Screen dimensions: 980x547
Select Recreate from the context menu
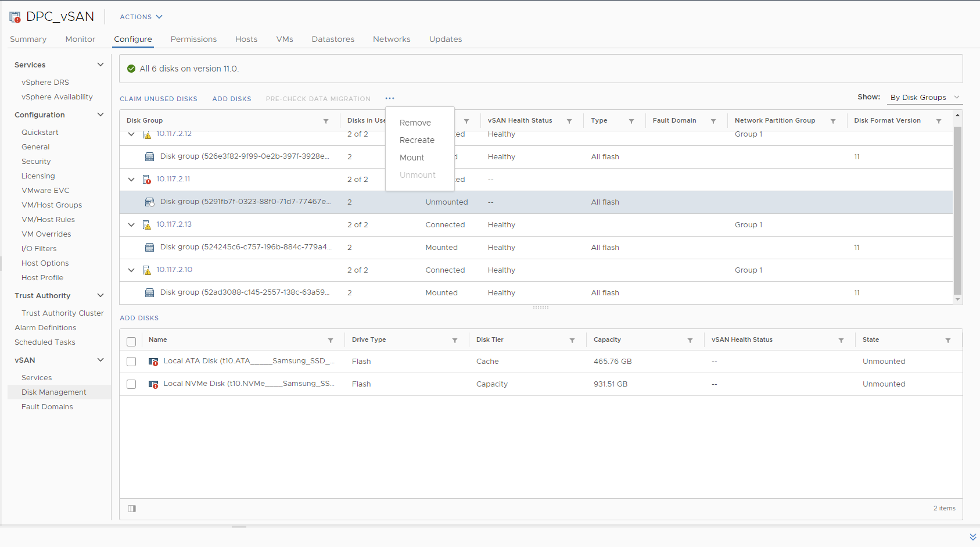[417, 140]
